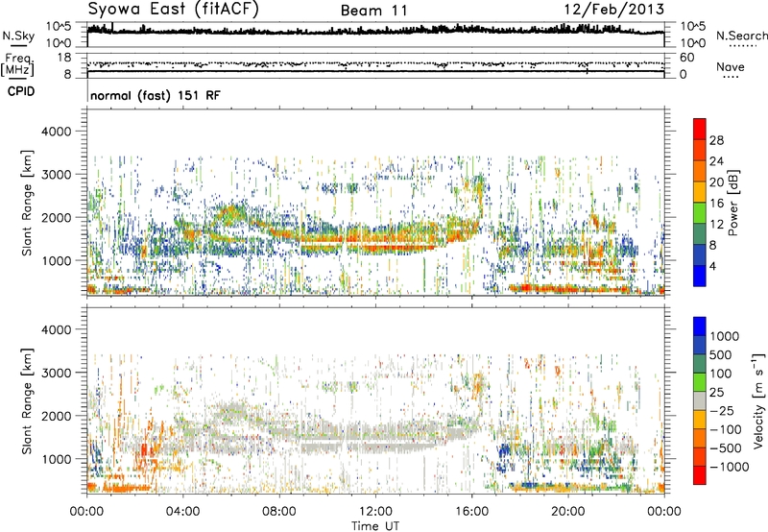Click the '20:00' time axis label
Image resolution: width=768 pixels, height=532 pixels.
[568, 512]
